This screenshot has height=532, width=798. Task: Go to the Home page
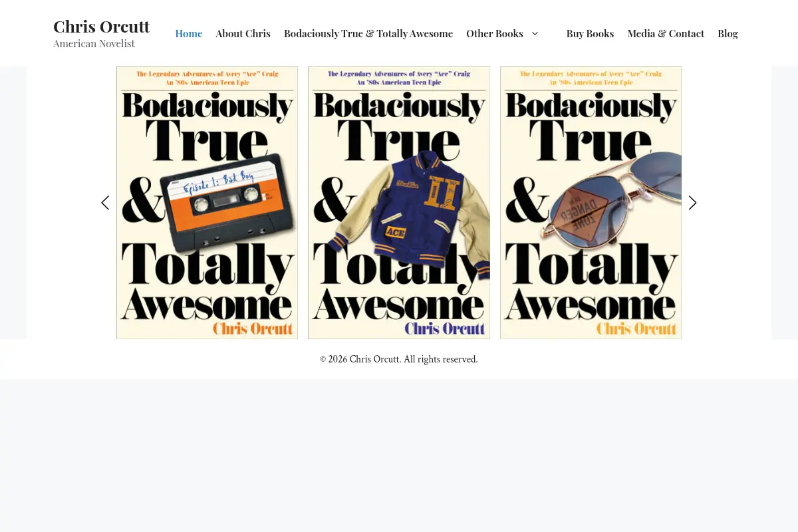tap(189, 33)
